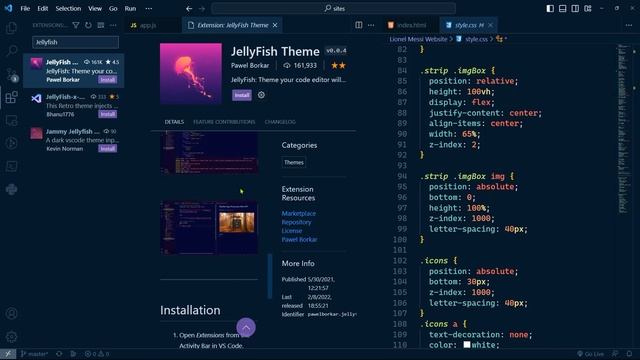
Task: Close the style.css tab
Action: pyautogui.click(x=490, y=25)
